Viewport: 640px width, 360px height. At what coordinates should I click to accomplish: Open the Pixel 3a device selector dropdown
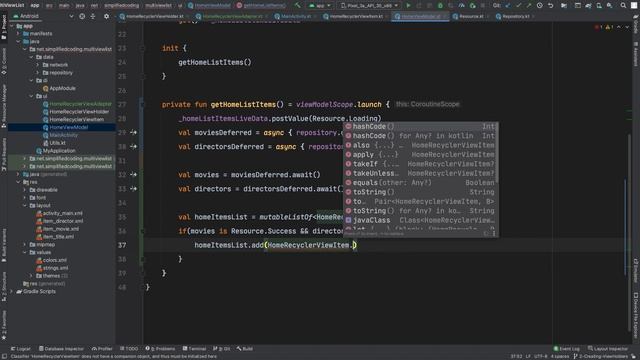point(369,6)
